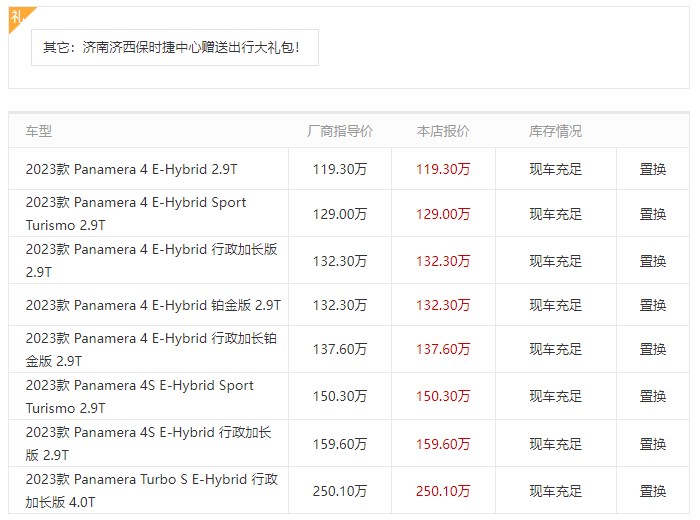Click 现车充足 in the 137.60万 row
Viewport: 700px width, 520px height.
pos(555,349)
